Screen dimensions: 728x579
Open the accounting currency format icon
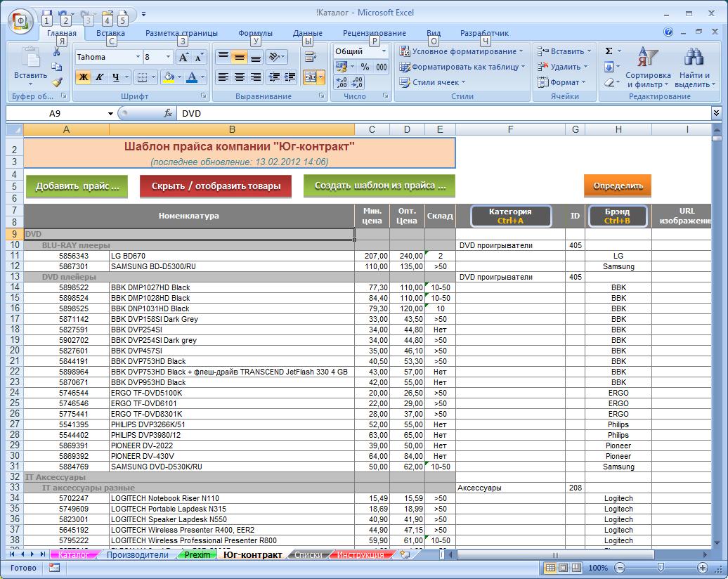point(342,67)
